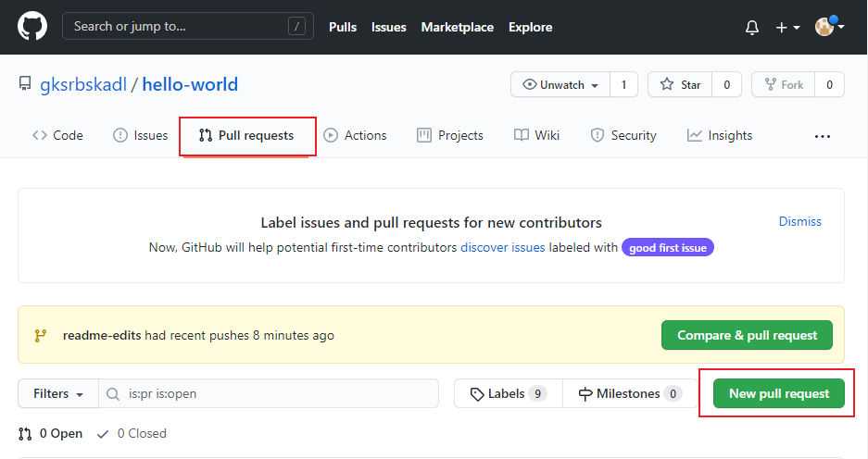Show the 0 Closed pull requests
Screen dimensions: 868x459
(132, 434)
